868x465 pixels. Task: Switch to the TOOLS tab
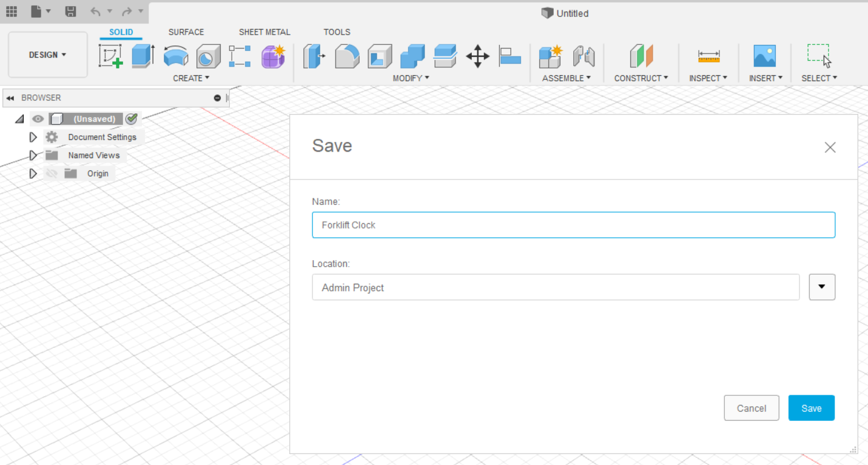click(337, 32)
